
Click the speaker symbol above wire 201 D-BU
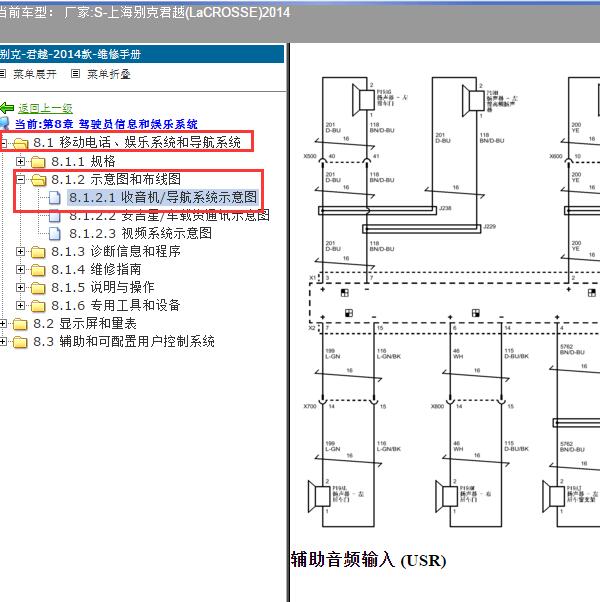[363, 100]
